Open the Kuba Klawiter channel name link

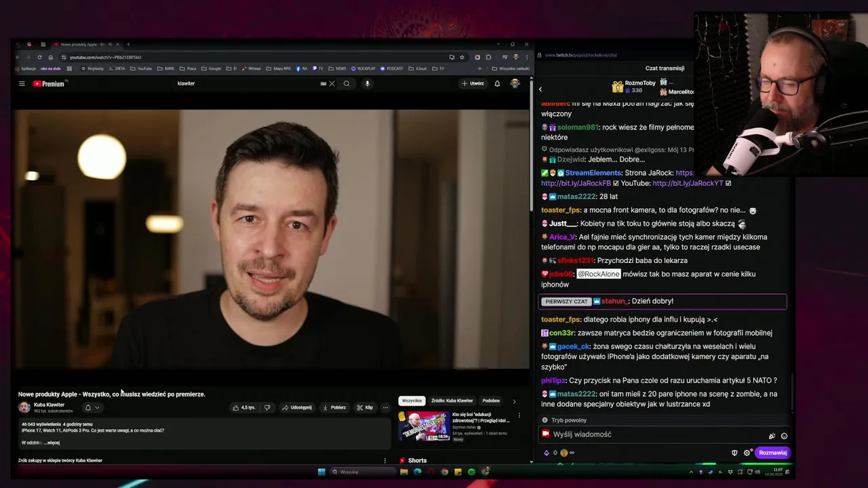coord(49,405)
